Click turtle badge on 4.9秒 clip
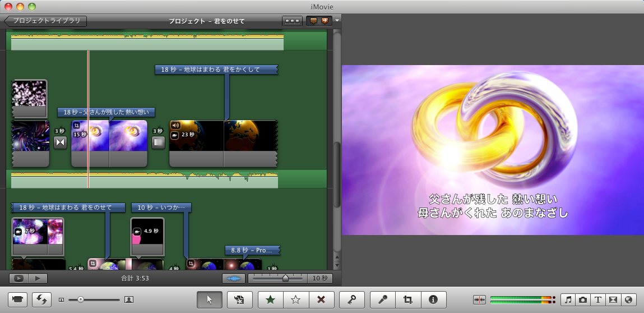 (x=137, y=232)
